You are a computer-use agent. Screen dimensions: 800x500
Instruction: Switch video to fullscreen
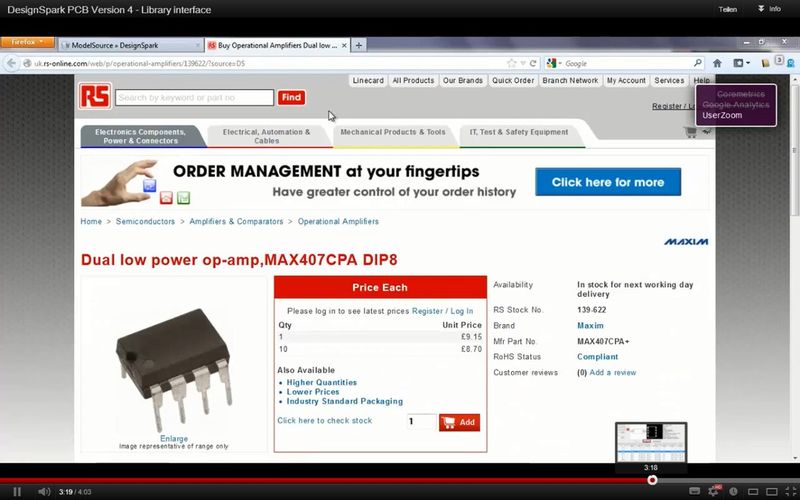click(x=790, y=491)
